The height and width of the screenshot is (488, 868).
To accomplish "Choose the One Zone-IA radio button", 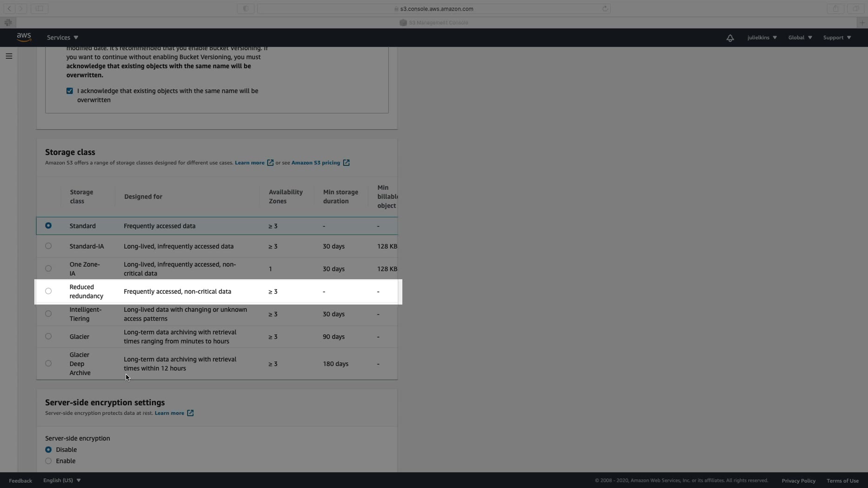I will point(48,269).
